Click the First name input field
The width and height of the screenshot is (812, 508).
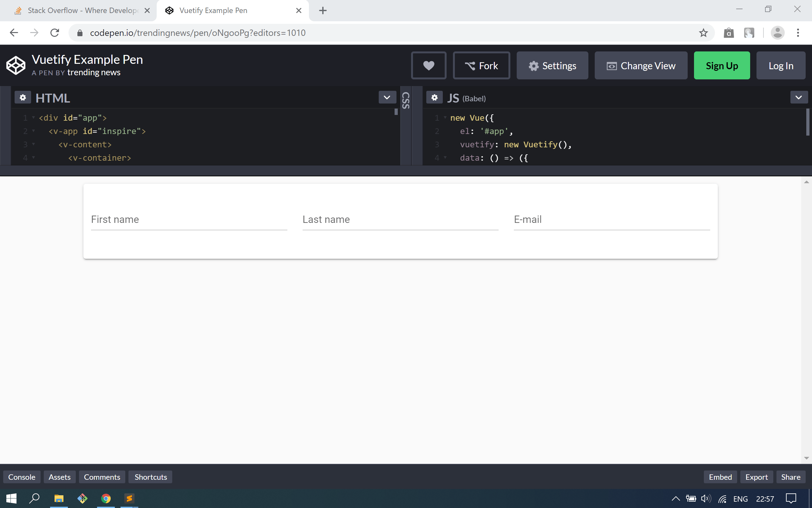[x=189, y=219]
